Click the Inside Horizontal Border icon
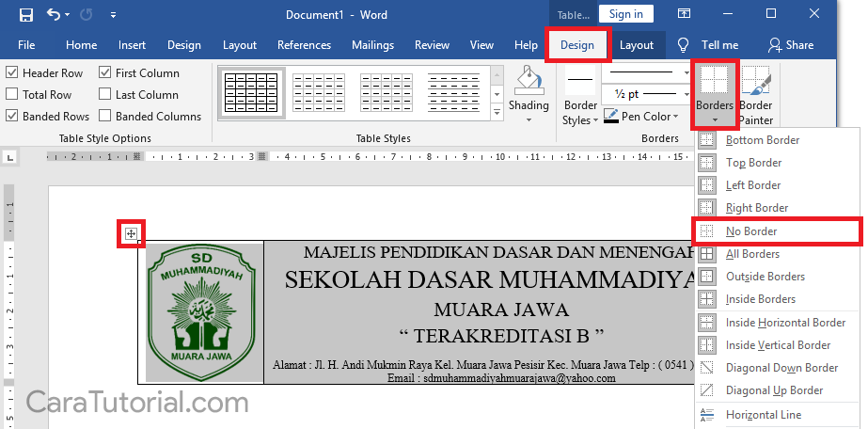 706,322
